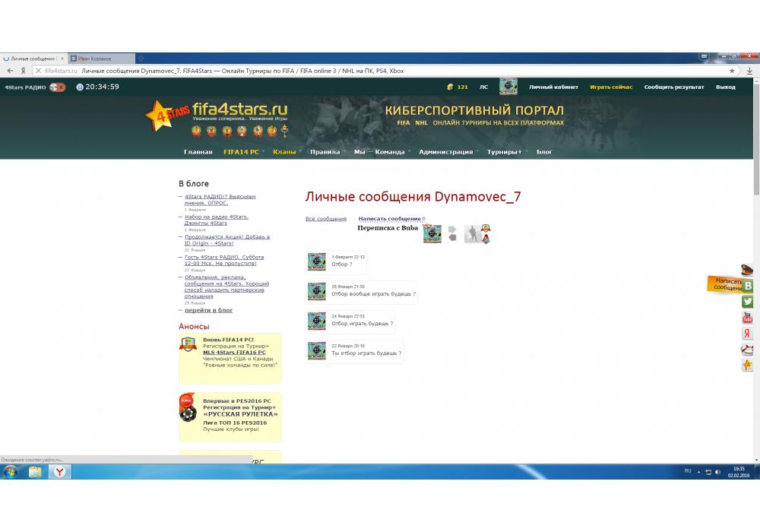Expand the Администрация menu
Image resolution: width=760 pixels, height=532 pixels.
pos(446,152)
